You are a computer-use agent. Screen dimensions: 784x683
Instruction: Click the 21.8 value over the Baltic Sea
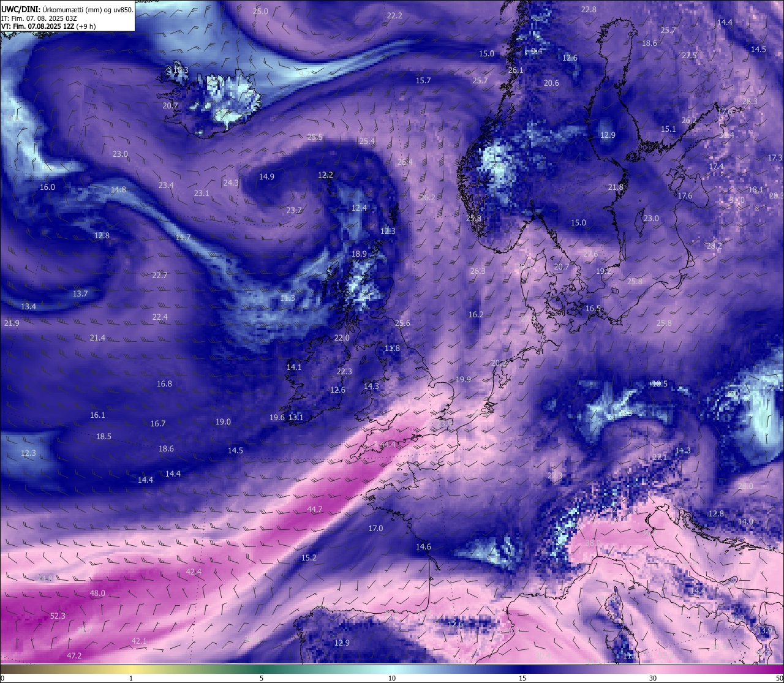coord(616,187)
